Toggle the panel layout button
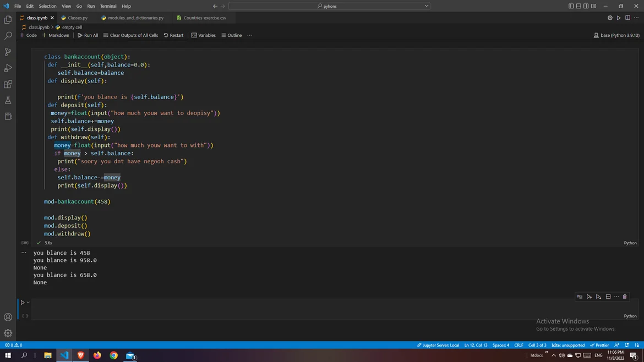The height and width of the screenshot is (362, 644). click(578, 6)
